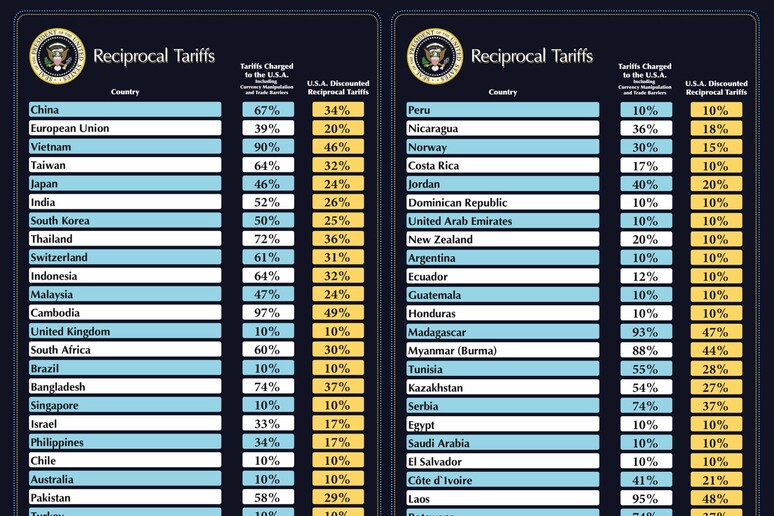The image size is (774, 516).
Task: Select the Saudi Arabia country cell
Action: [503, 443]
